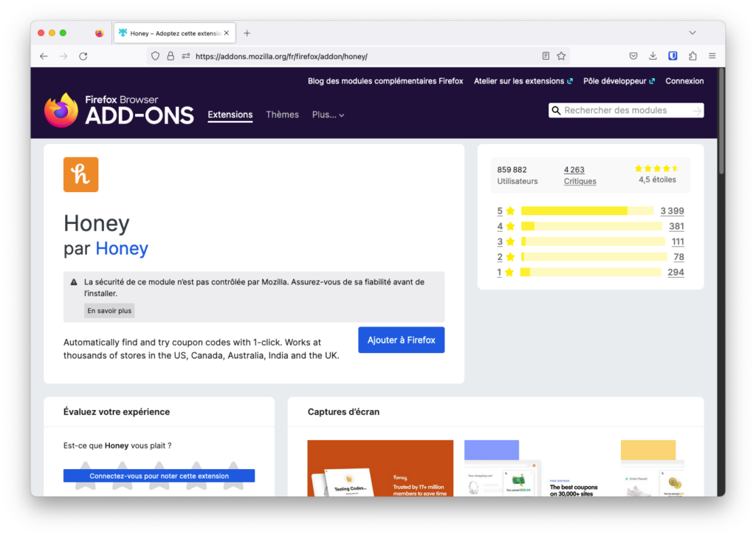Image resolution: width=756 pixels, height=537 pixels.
Task: Open the Extensions puzzle piece icon
Action: (693, 56)
